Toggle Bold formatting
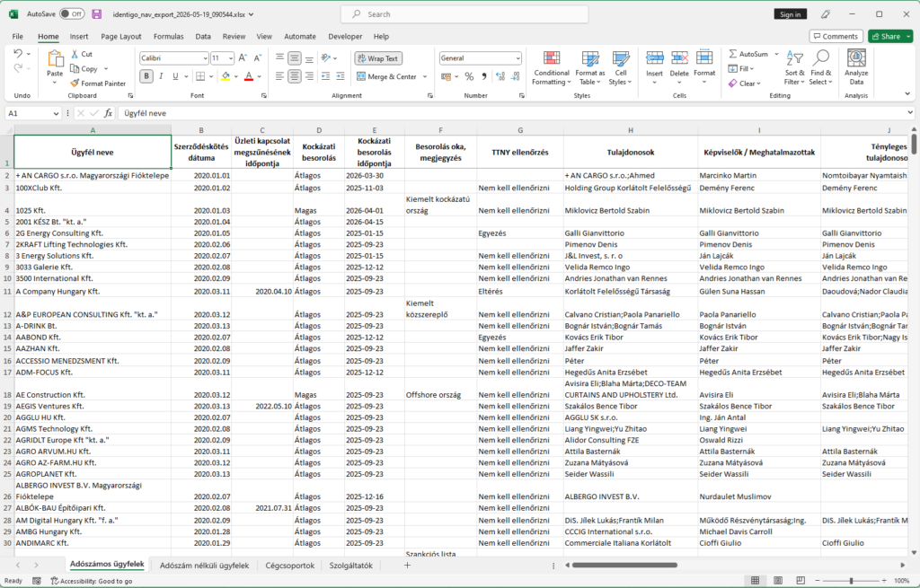The height and width of the screenshot is (588, 920). coord(146,76)
